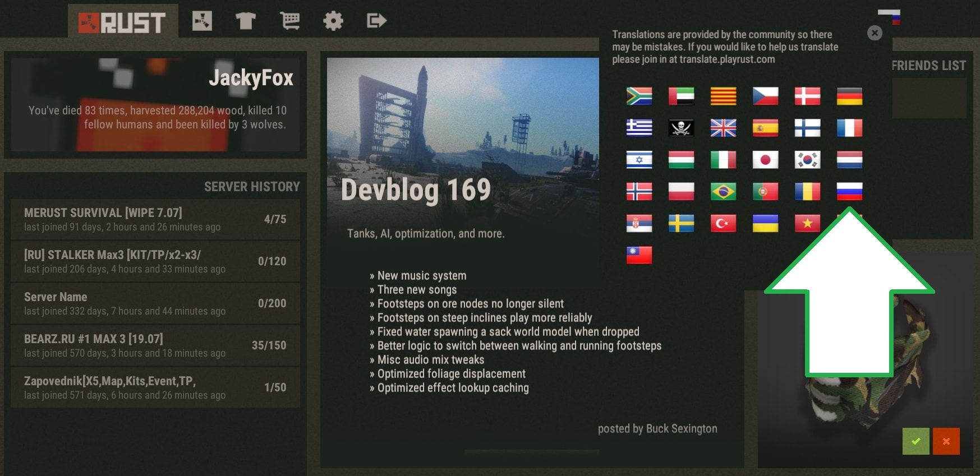Choose the Finnish flag language
The width and height of the screenshot is (980, 476).
pyautogui.click(x=807, y=128)
